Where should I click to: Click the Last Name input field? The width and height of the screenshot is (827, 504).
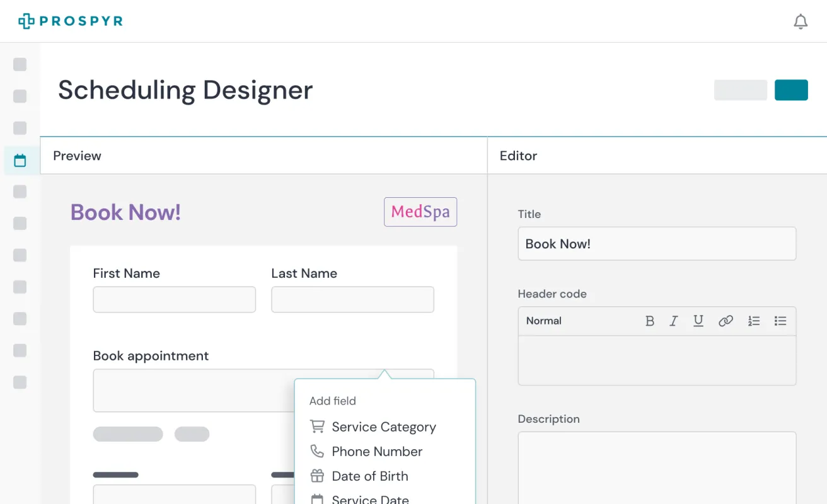tap(352, 300)
